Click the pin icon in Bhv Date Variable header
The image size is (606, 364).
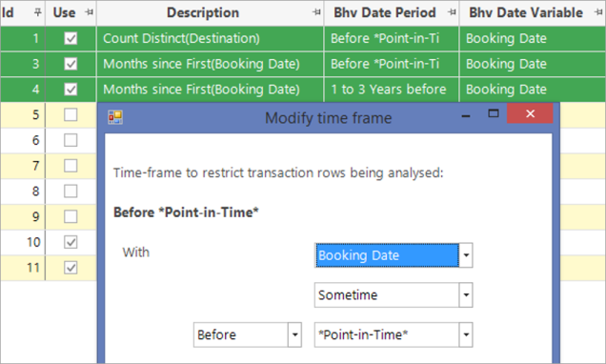coord(598,12)
